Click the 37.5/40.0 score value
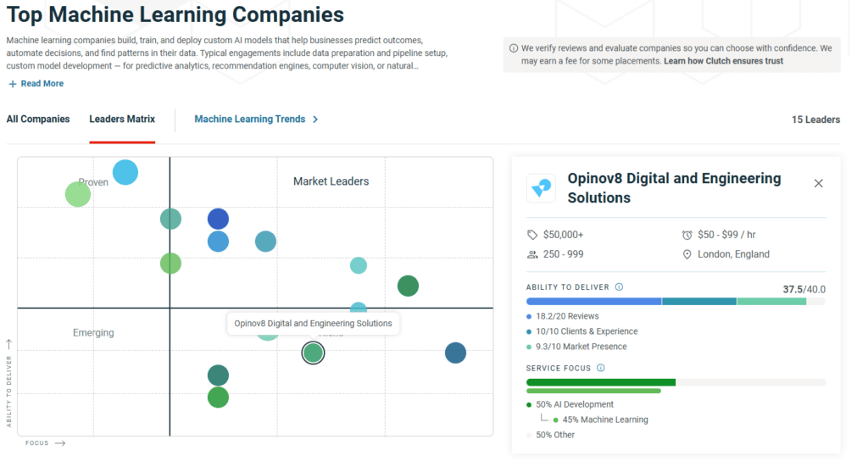The width and height of the screenshot is (868, 467). click(x=804, y=289)
